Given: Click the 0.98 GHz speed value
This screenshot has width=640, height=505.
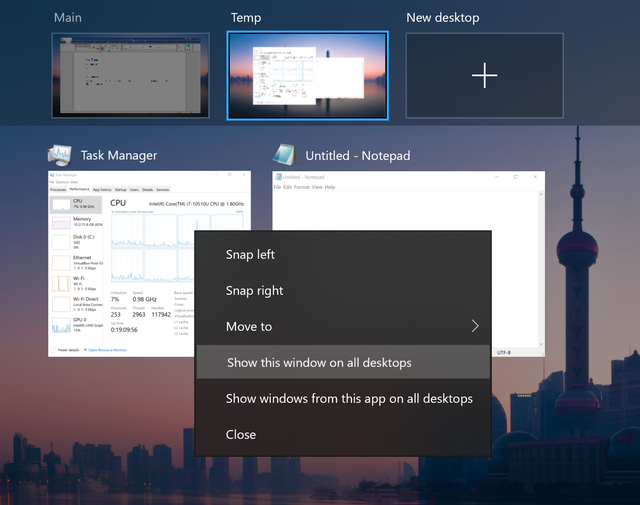Looking at the screenshot, I should tap(144, 299).
